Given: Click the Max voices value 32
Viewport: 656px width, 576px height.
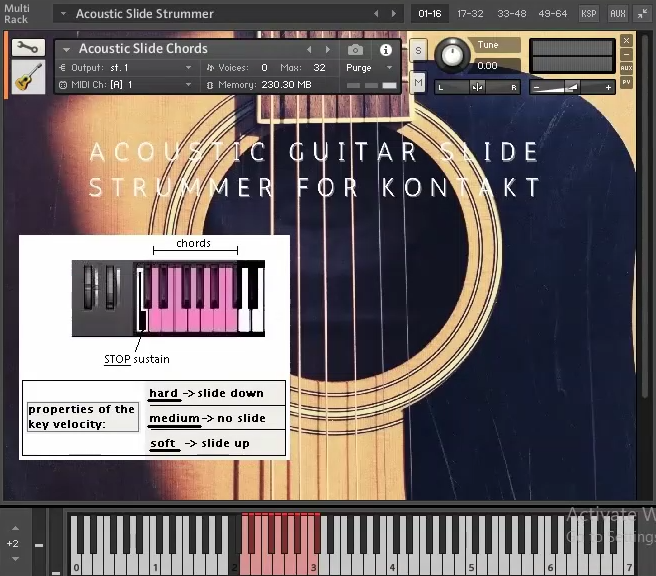Looking at the screenshot, I should click(319, 67).
